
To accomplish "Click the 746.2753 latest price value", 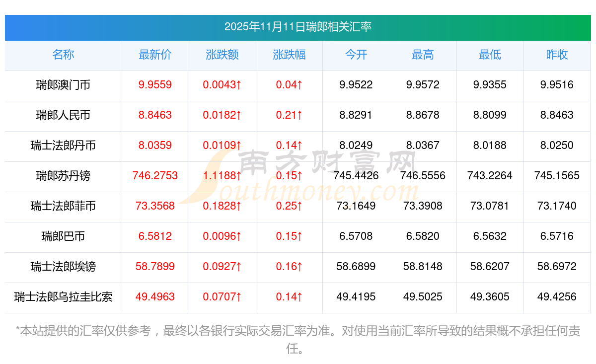I will (x=155, y=176).
